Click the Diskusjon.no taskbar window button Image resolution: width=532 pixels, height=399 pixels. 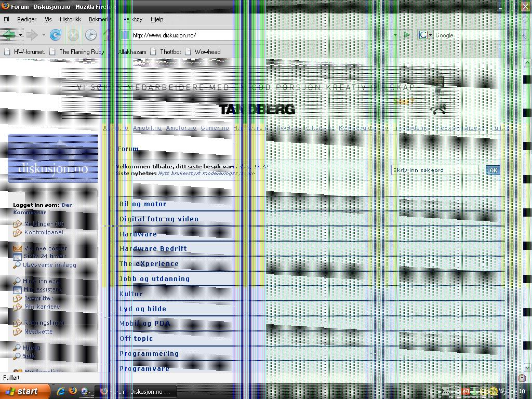coord(136,392)
